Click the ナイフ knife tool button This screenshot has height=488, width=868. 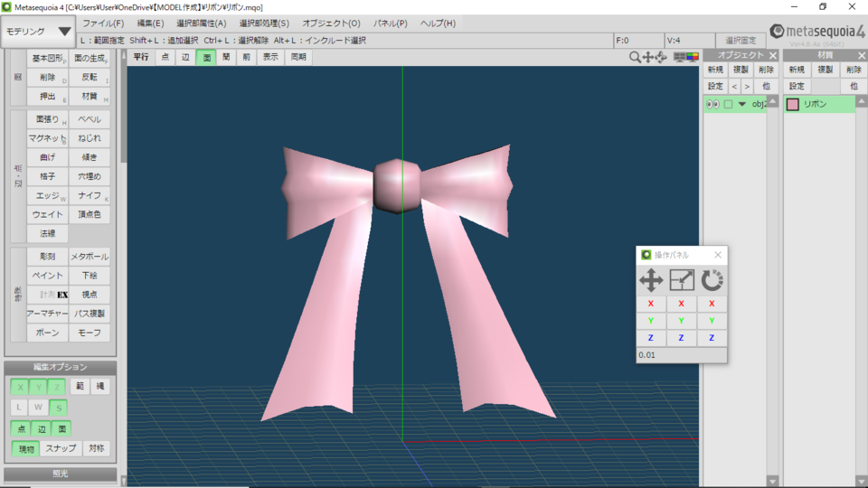90,195
